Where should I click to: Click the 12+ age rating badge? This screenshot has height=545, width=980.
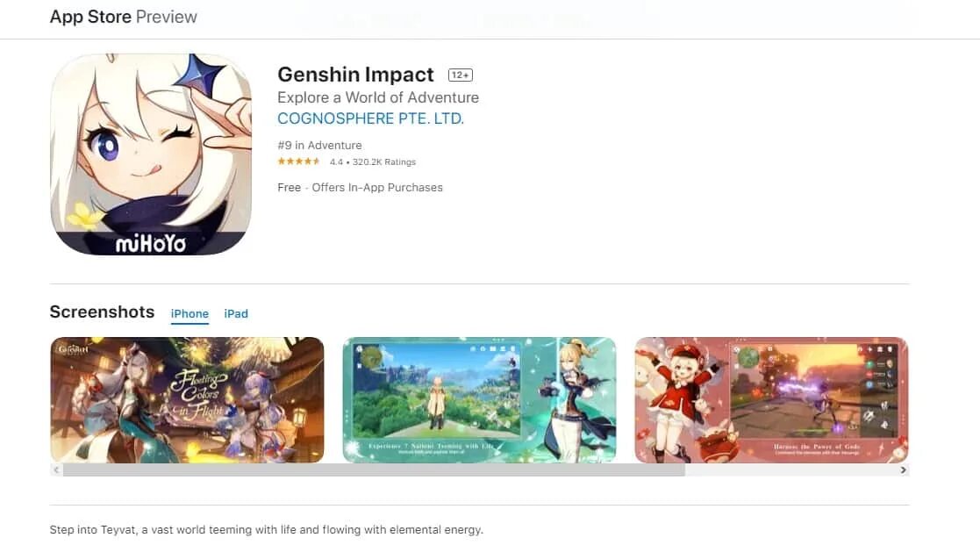tap(460, 75)
